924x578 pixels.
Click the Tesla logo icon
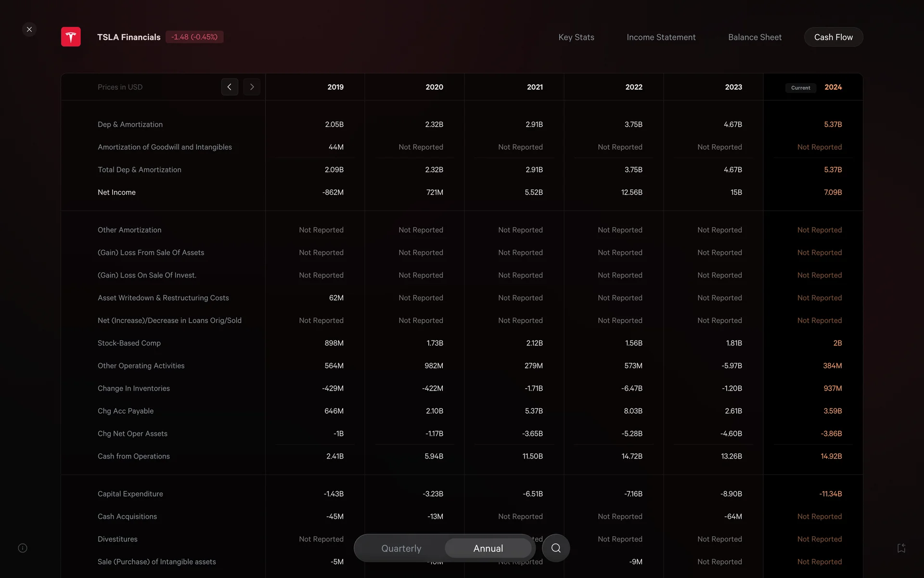coord(71,37)
